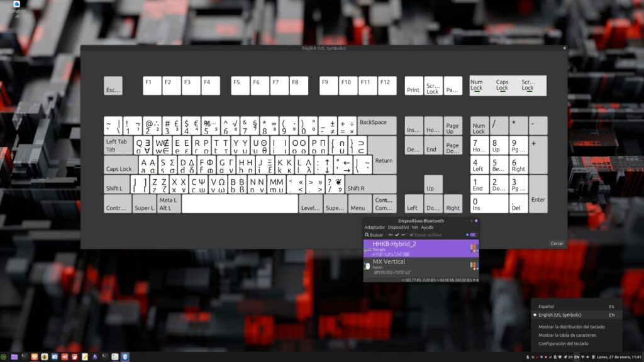This screenshot has height=362, width=644.
Task: Enable the Bluetooth adapter toggle switch
Action: pyautogui.click(x=473, y=235)
